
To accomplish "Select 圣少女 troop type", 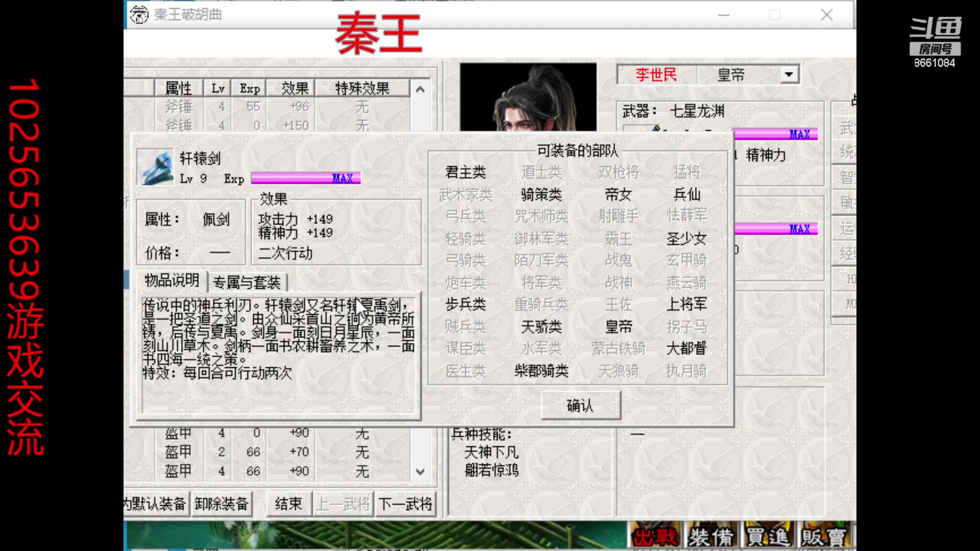I will [687, 238].
